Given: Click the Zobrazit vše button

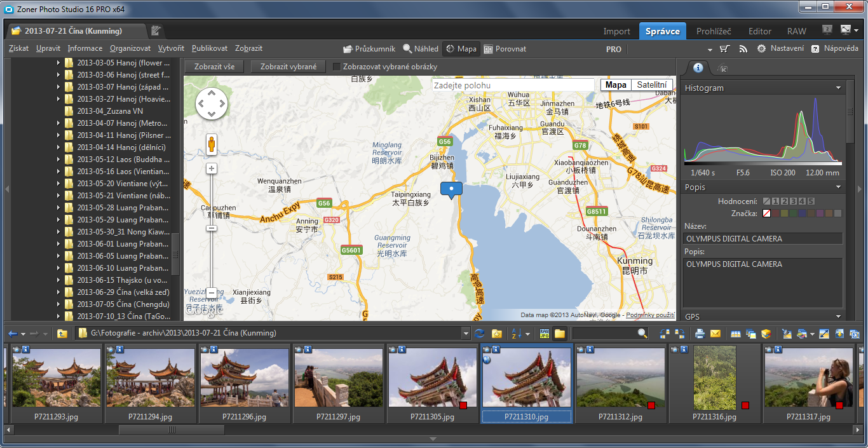Looking at the screenshot, I should point(214,67).
